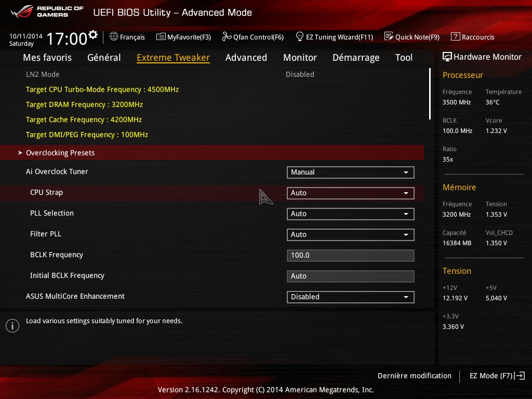This screenshot has height=399, width=532.
Task: Open Quick Note(F9) notepad icon
Action: (x=389, y=37)
